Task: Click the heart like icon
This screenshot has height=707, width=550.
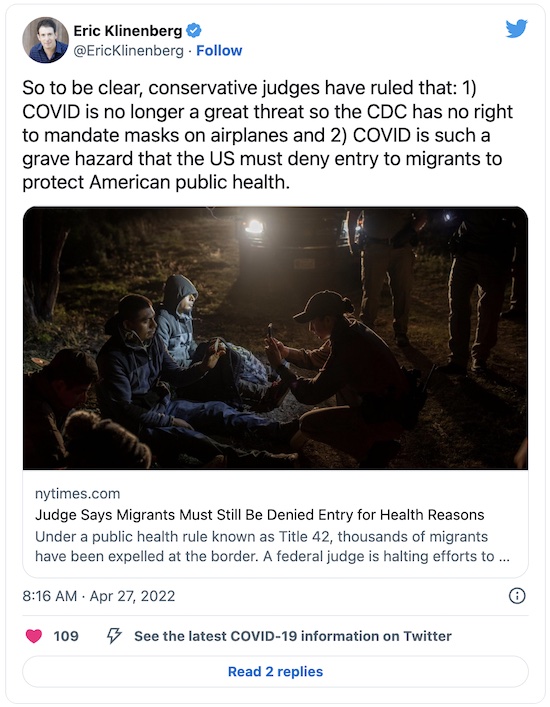Action: tap(34, 636)
